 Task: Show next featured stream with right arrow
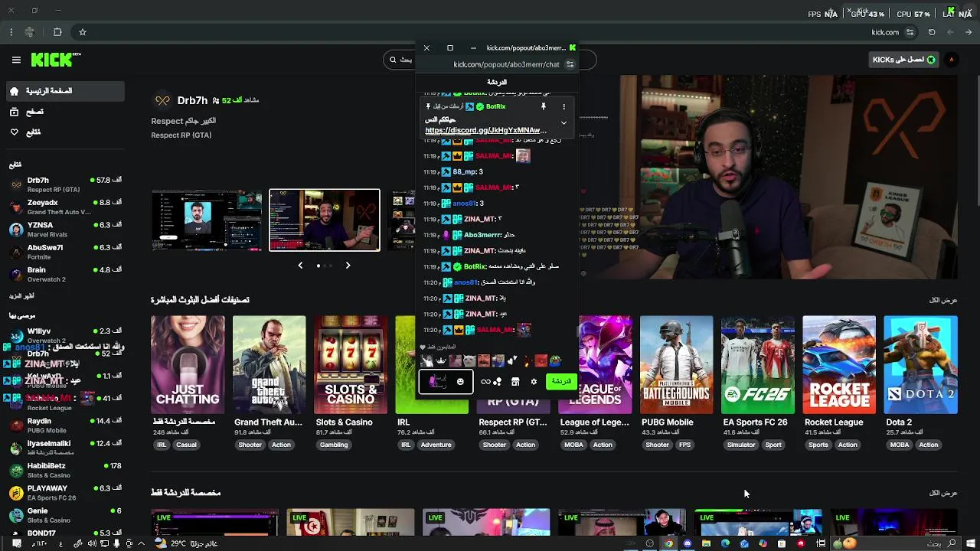pos(348,266)
